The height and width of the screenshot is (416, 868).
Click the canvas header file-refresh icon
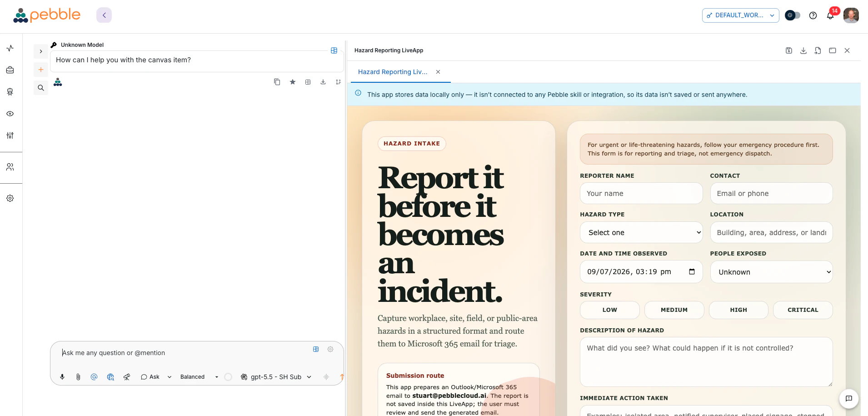click(x=818, y=50)
